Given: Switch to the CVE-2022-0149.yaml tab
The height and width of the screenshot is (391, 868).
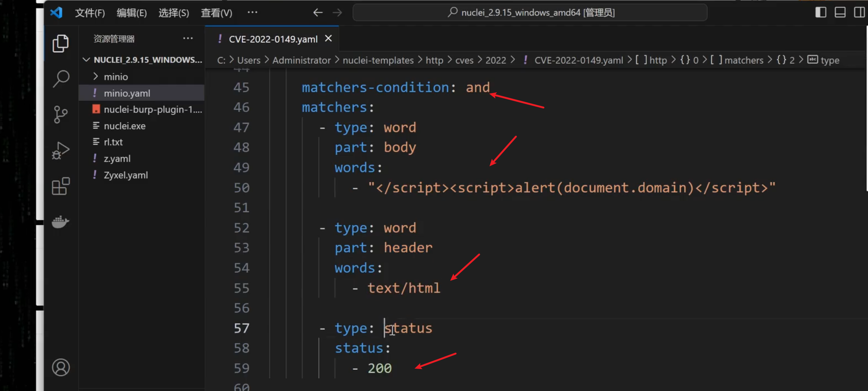Looking at the screenshot, I should click(273, 39).
